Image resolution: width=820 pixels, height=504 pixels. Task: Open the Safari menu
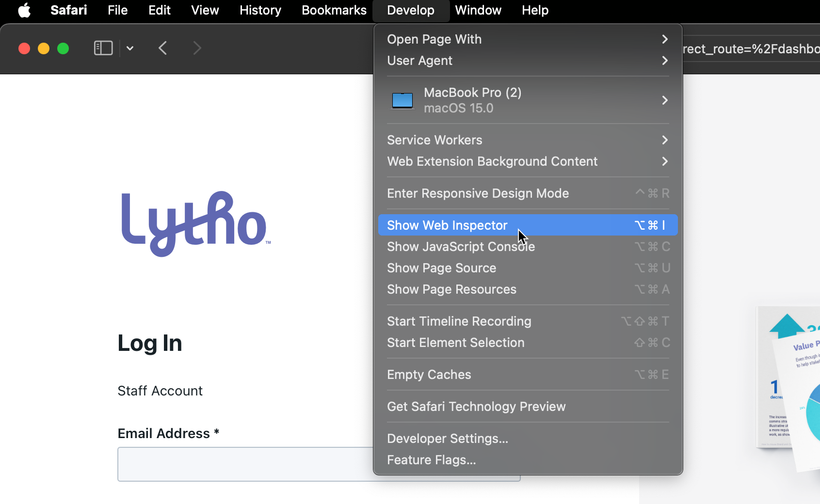pyautogui.click(x=69, y=10)
